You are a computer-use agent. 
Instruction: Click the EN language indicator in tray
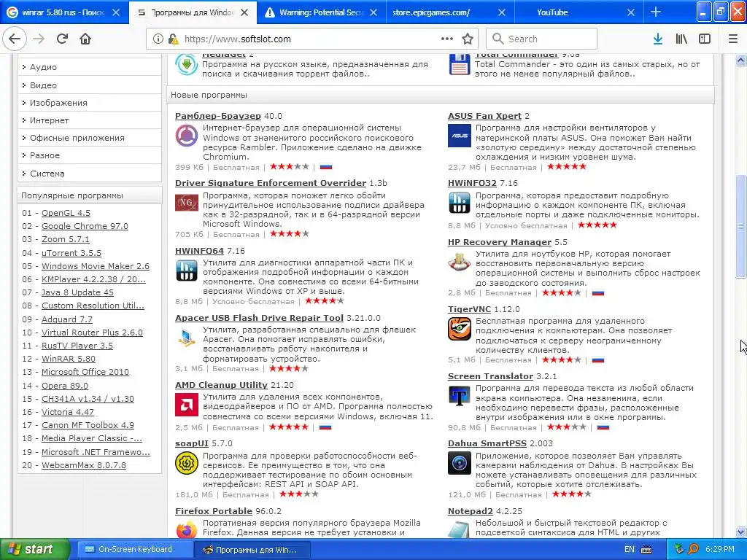pyautogui.click(x=630, y=550)
